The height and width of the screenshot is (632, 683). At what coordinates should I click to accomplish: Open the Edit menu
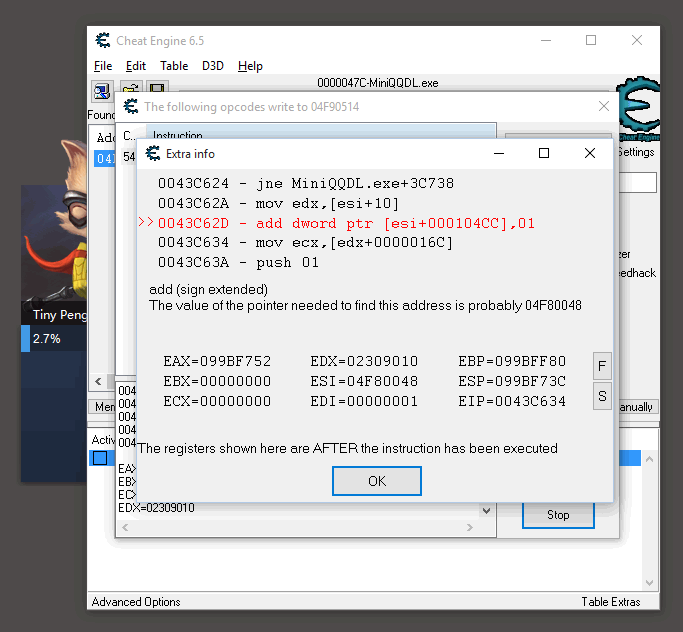click(135, 66)
